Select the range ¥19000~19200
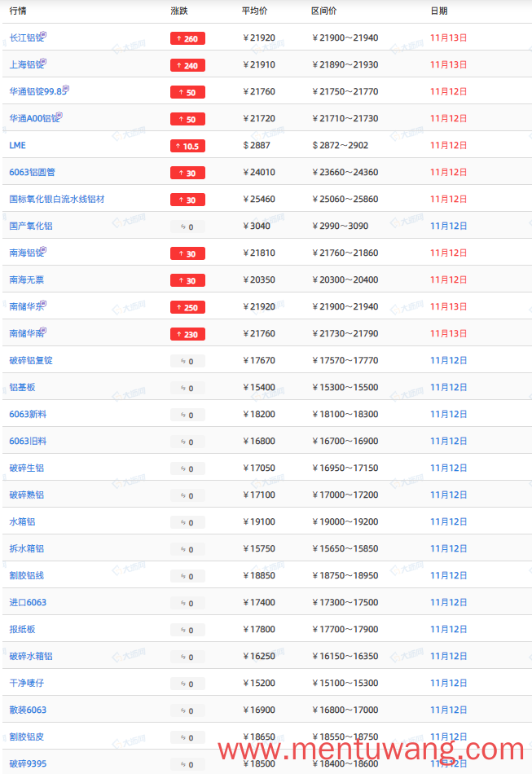This screenshot has height=774, width=532. pos(345,521)
